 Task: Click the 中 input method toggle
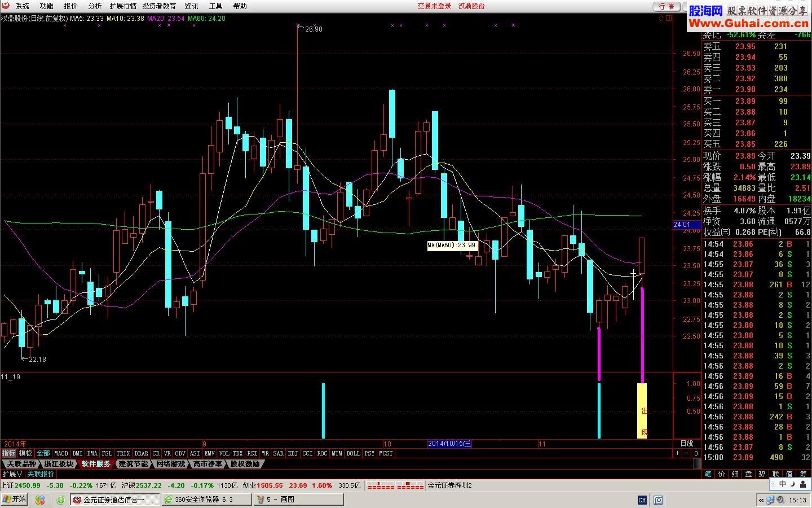click(x=782, y=484)
